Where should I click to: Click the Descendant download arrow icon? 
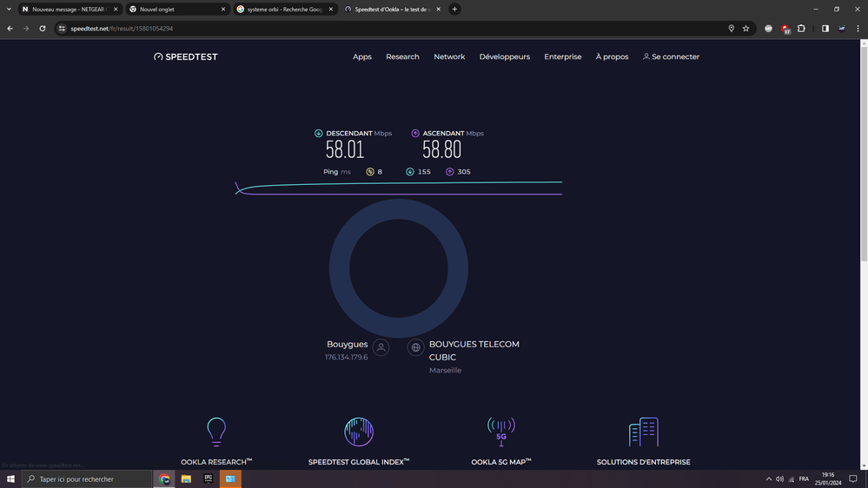[318, 134]
